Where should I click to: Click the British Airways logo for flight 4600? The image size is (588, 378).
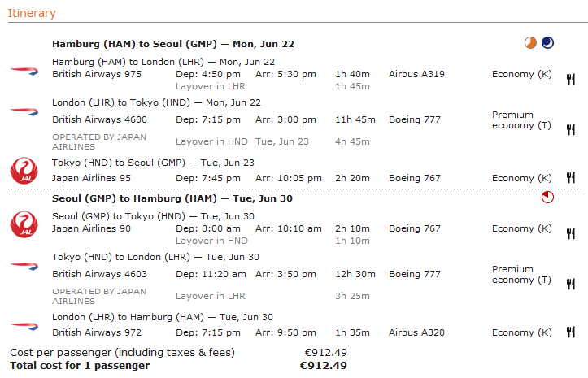[24, 111]
